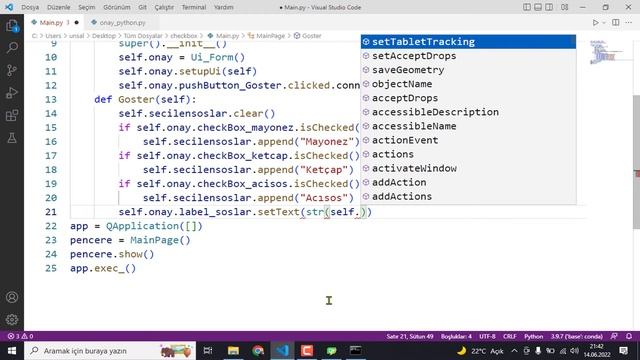
Task: Change indentation via Boşluklar: 4
Action: [x=456, y=336]
